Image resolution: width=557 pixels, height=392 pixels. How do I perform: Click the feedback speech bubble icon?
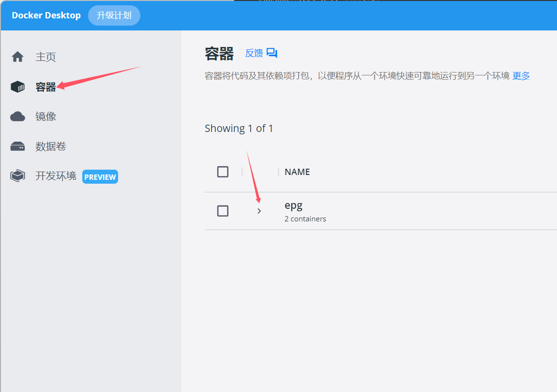[x=272, y=53]
